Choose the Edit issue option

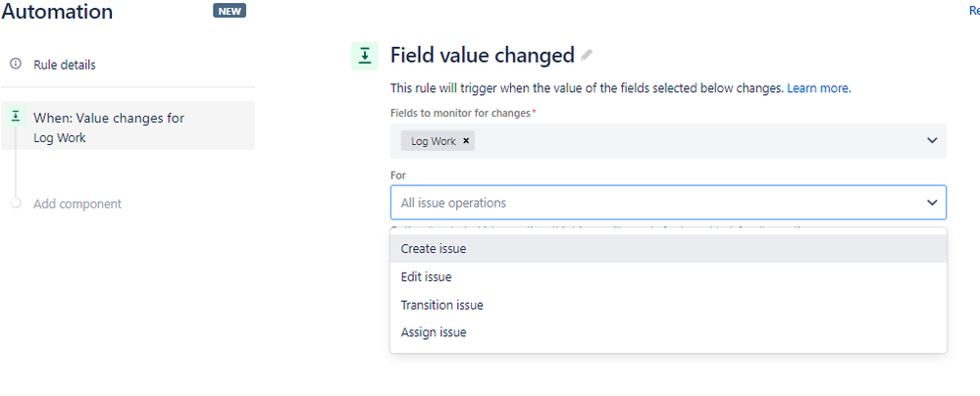point(426,277)
